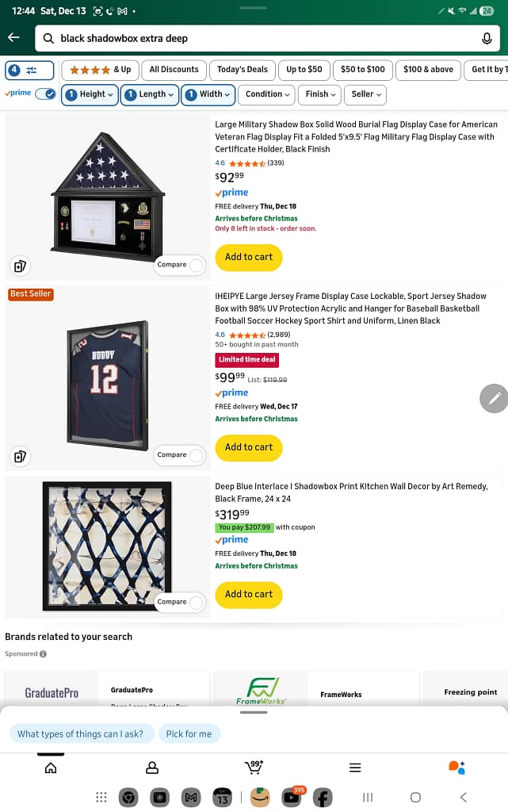Open the account profile icon
This screenshot has width=508, height=812.
152,768
